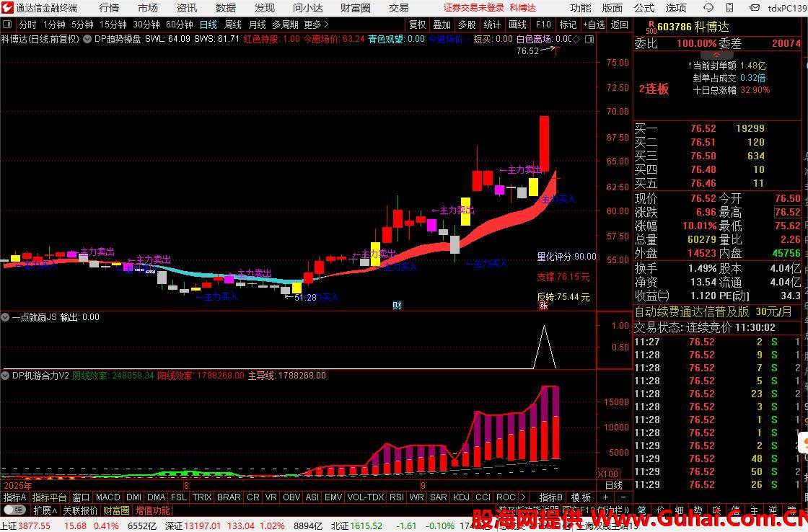Toggle 叠加 overlay

[x=442, y=25]
